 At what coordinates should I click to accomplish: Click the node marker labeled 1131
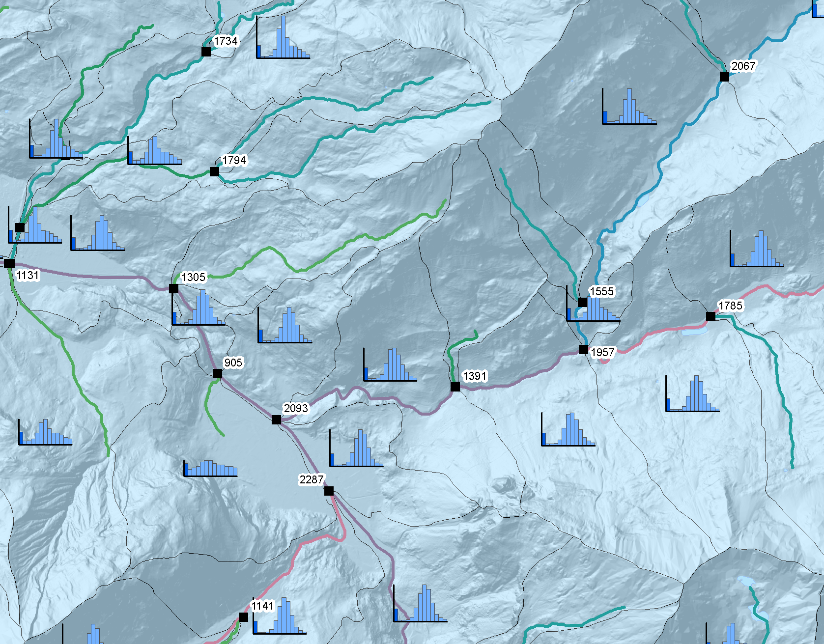click(9, 263)
